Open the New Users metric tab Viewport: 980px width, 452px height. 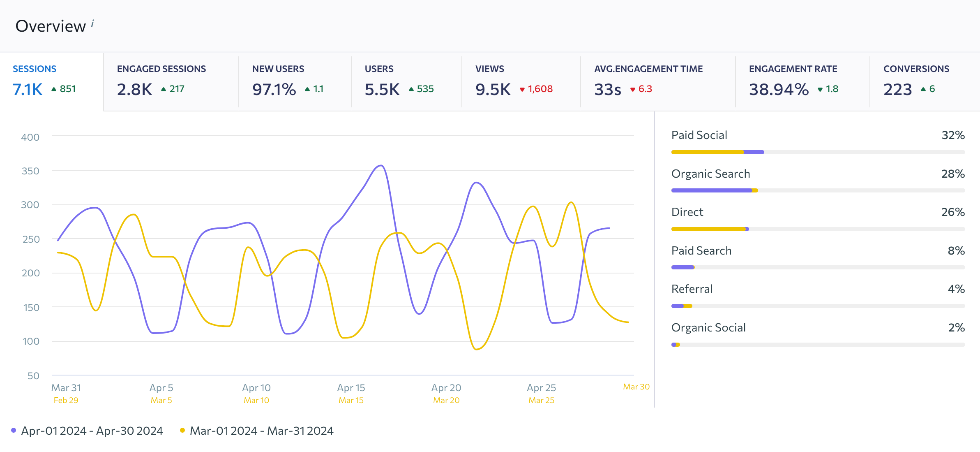click(x=295, y=82)
